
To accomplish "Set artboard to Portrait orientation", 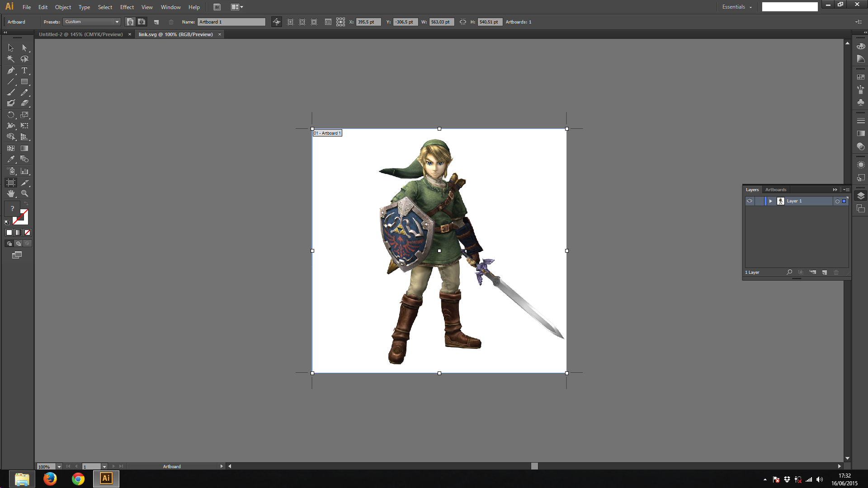I will (x=130, y=22).
